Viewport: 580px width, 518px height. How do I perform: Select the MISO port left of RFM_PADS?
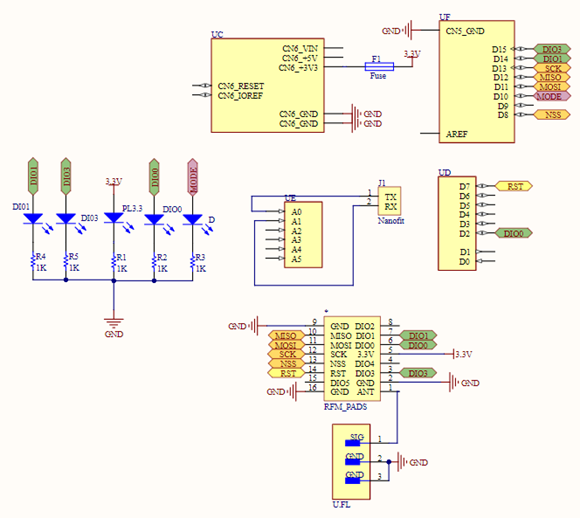286,336
